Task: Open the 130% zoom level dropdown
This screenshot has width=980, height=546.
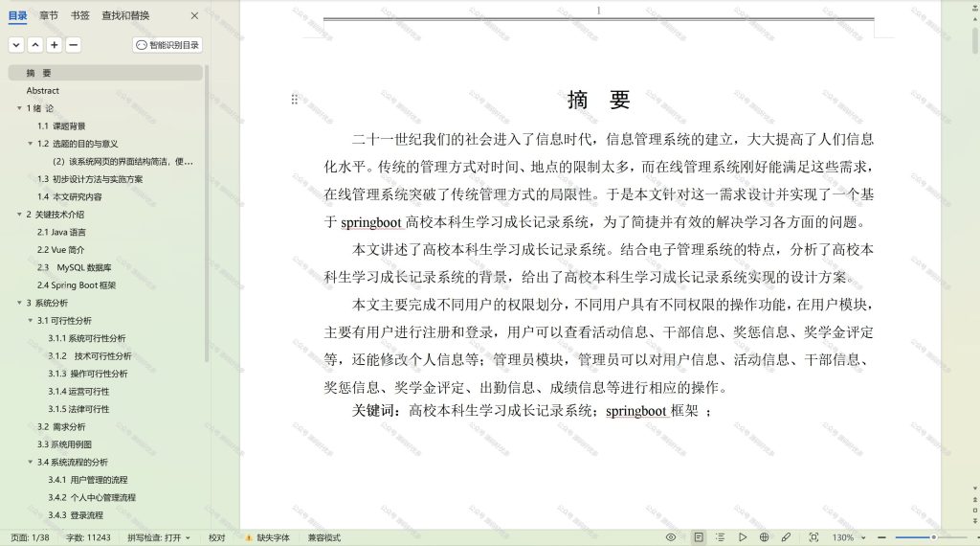Action: click(x=863, y=538)
